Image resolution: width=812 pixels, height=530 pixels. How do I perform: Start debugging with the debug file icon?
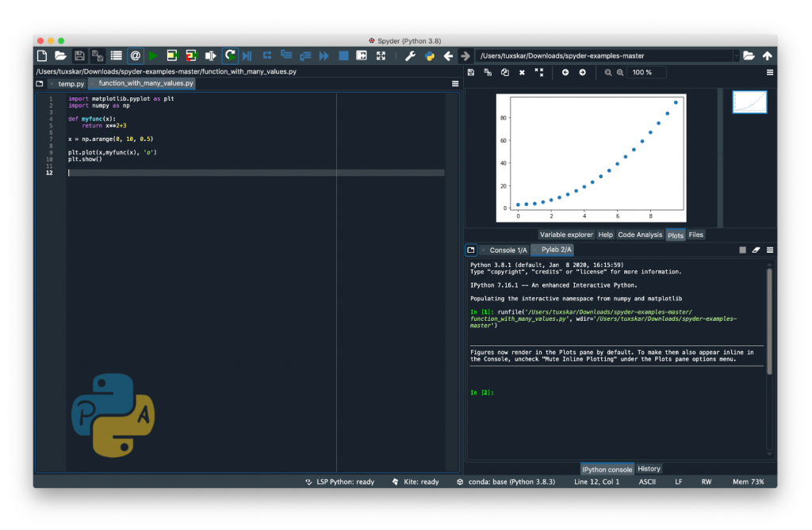click(247, 55)
